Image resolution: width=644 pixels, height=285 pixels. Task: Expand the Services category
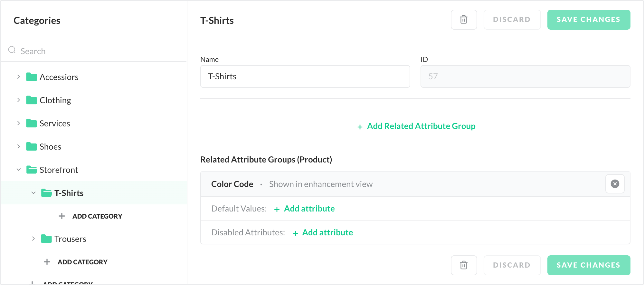[x=19, y=123]
